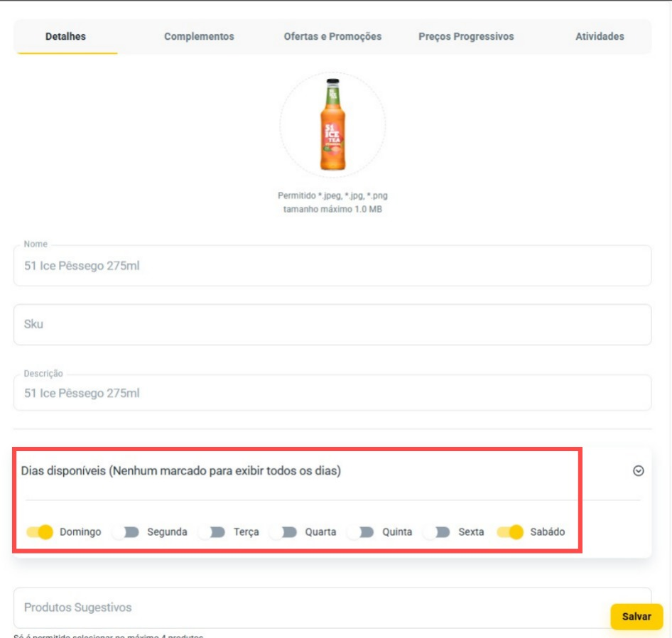672x638 pixels.
Task: Click the 51 Ice Tea product image
Action: (332, 125)
